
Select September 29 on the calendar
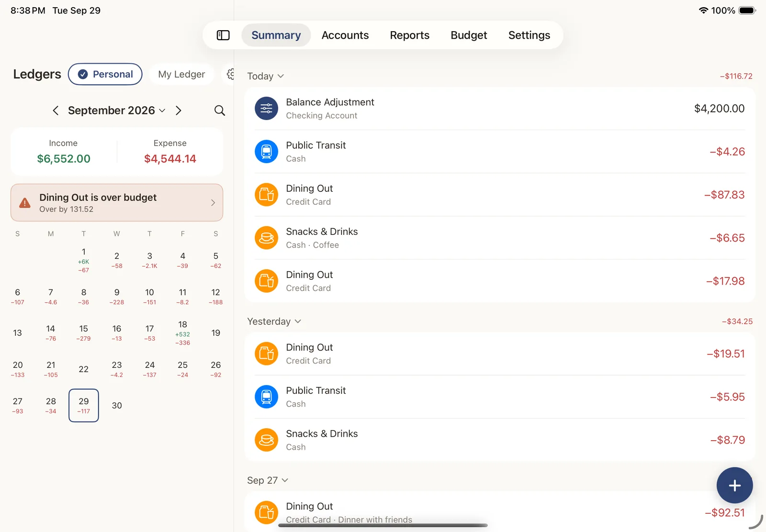[84, 405]
